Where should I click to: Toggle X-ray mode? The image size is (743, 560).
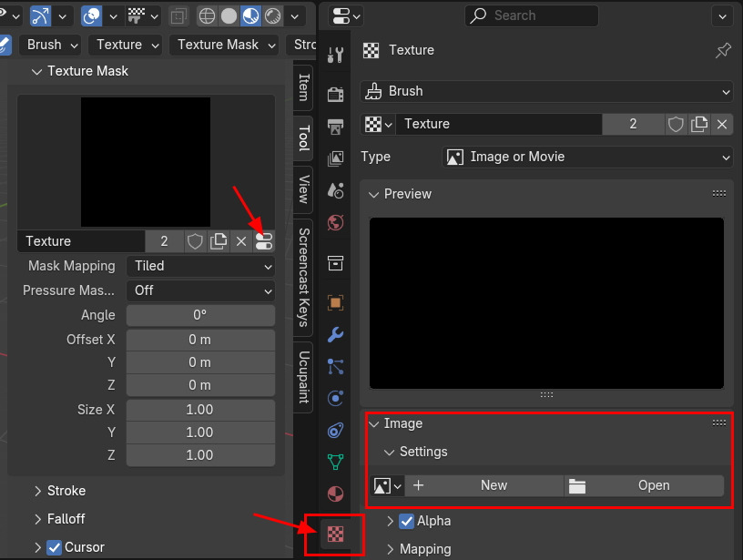click(x=178, y=16)
